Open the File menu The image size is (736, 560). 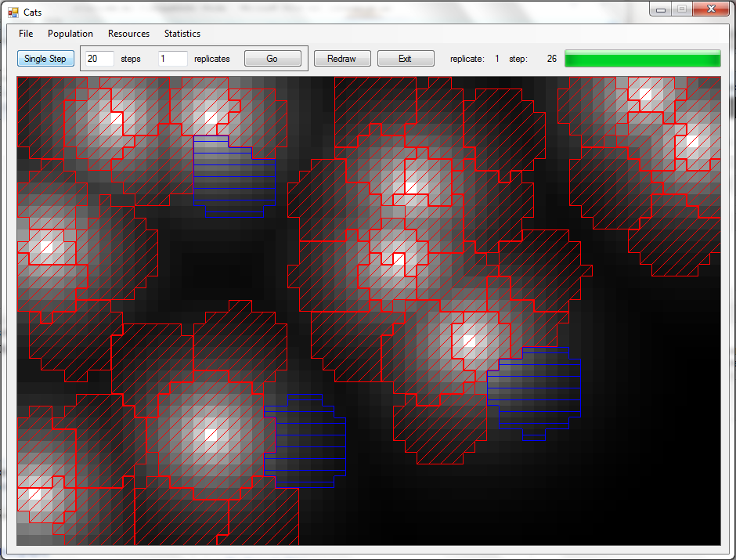(26, 34)
